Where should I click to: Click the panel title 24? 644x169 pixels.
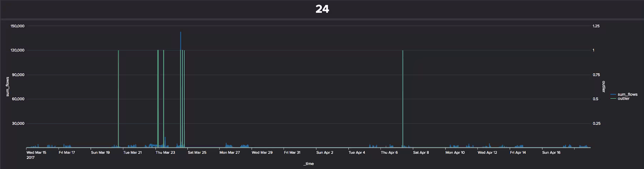click(322, 9)
